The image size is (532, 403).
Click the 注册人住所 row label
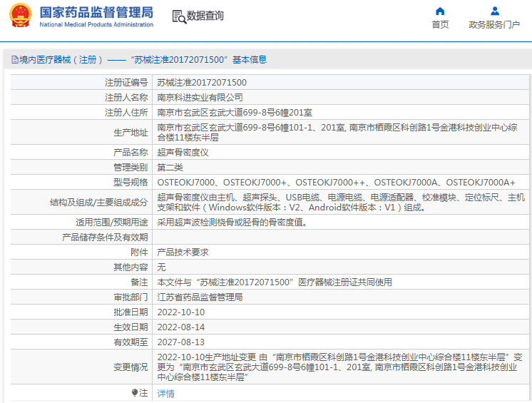[x=126, y=113]
